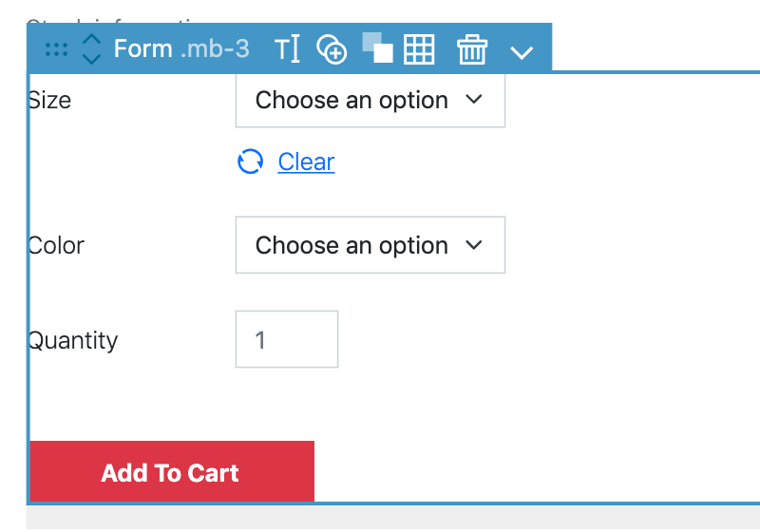Click the circular refresh icon beside Clear
This screenshot has height=532, width=760.
(x=250, y=161)
